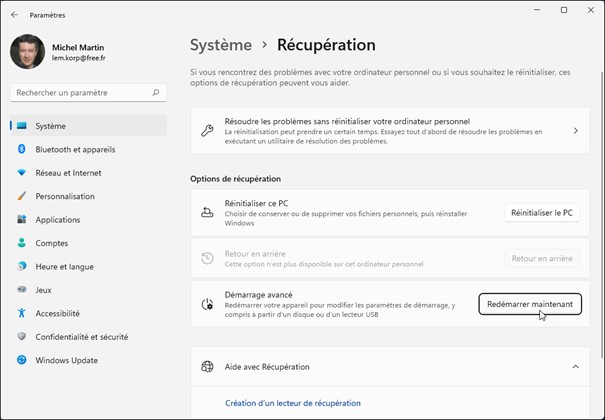The width and height of the screenshot is (605, 420).
Task: Select Personnalisation in the sidebar
Action: pyautogui.click(x=65, y=196)
